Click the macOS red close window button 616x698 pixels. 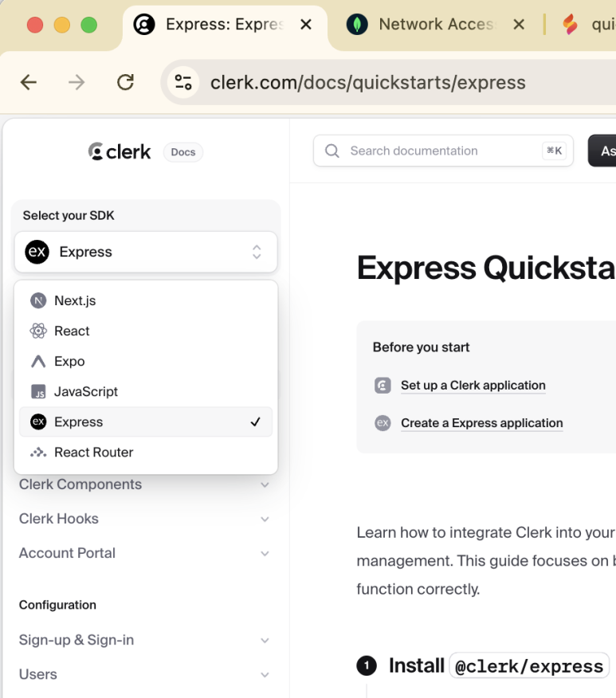[35, 25]
